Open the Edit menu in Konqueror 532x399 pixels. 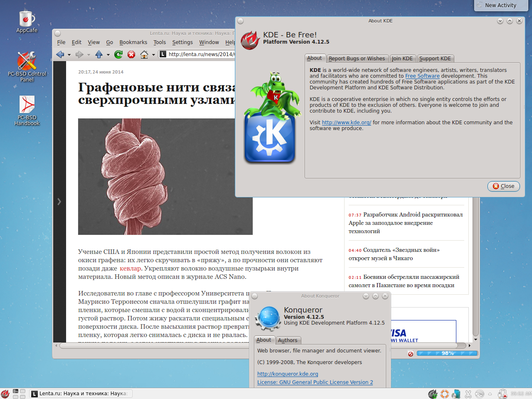click(x=76, y=42)
